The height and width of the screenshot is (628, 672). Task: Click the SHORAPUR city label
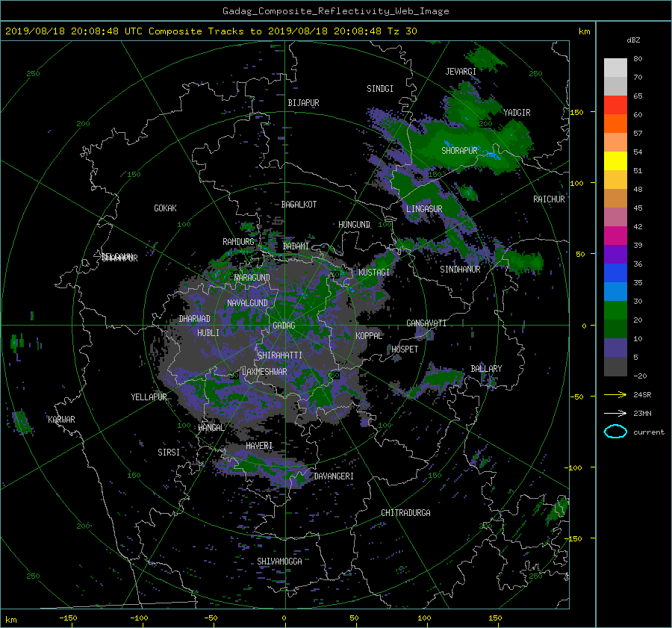[x=459, y=150]
